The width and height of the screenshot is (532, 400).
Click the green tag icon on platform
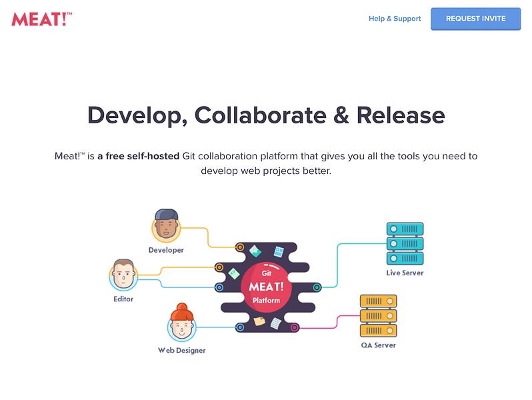234,273
